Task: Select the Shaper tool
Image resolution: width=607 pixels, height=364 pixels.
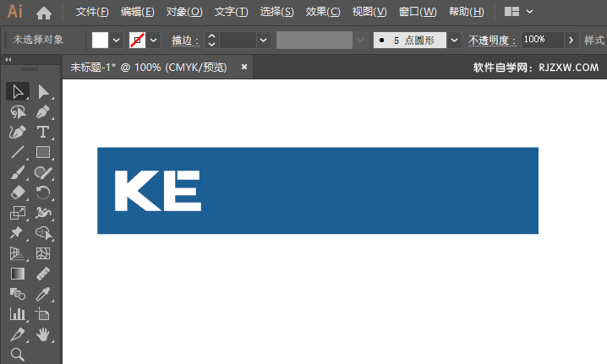Action: click(43, 172)
